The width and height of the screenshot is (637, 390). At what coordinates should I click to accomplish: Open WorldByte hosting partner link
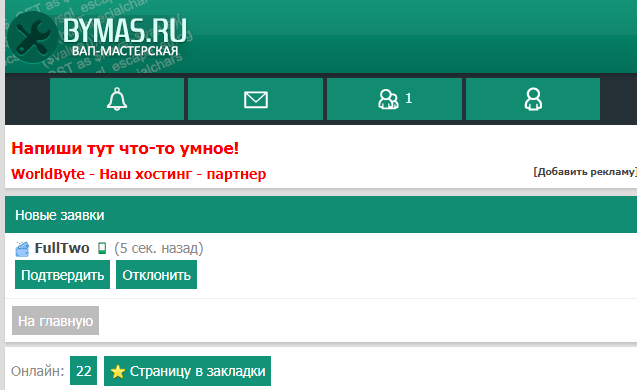139,174
